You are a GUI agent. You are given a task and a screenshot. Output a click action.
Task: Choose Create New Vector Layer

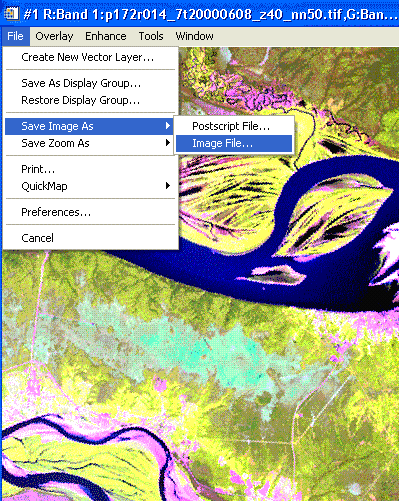pyautogui.click(x=90, y=57)
